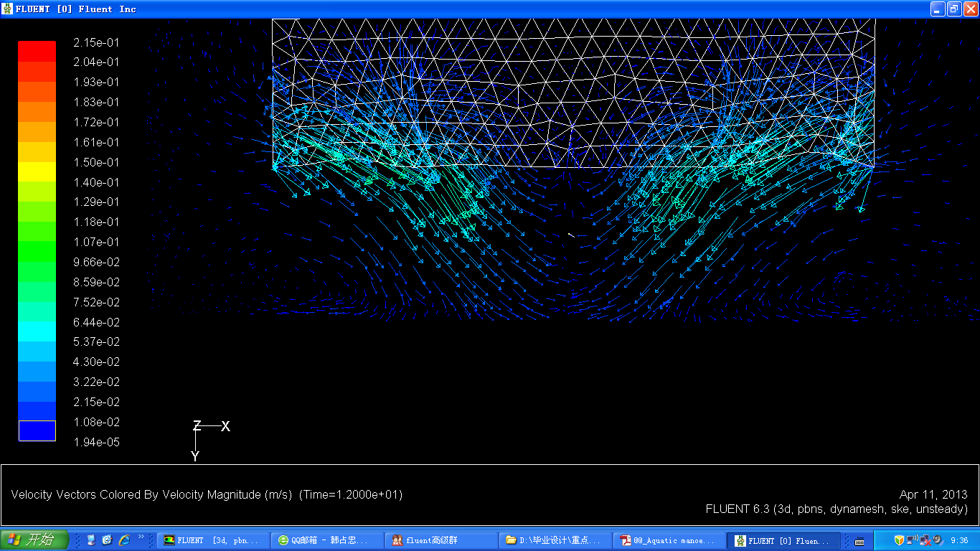Click the Fluent icon in the title bar

coord(7,9)
